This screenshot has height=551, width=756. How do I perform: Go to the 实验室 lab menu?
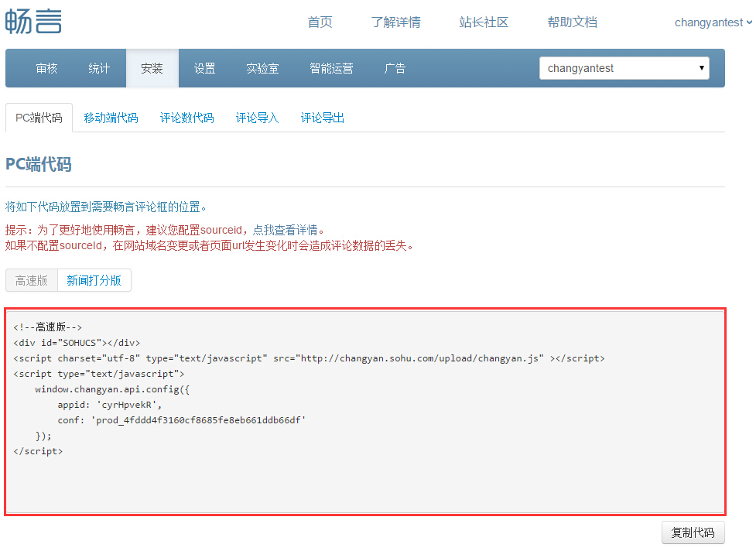click(x=262, y=68)
